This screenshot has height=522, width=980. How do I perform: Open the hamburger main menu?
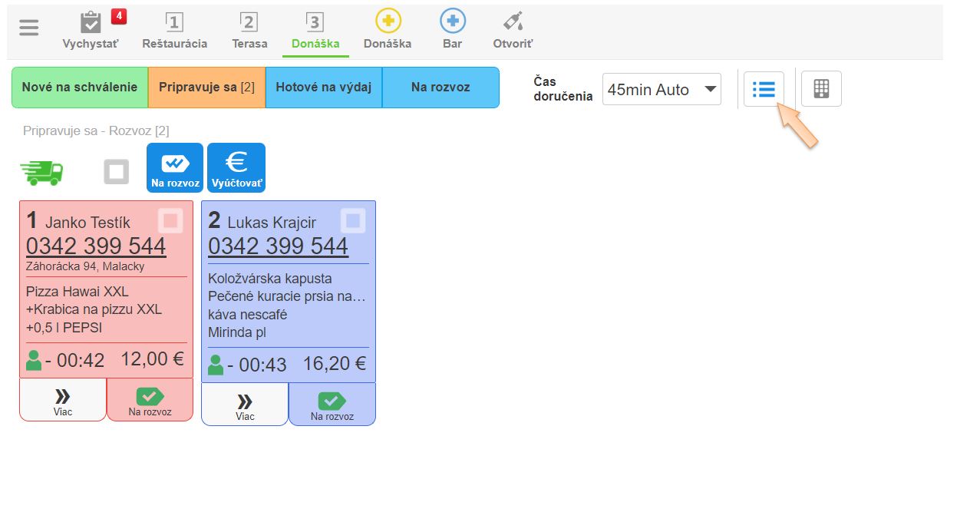click(x=28, y=28)
